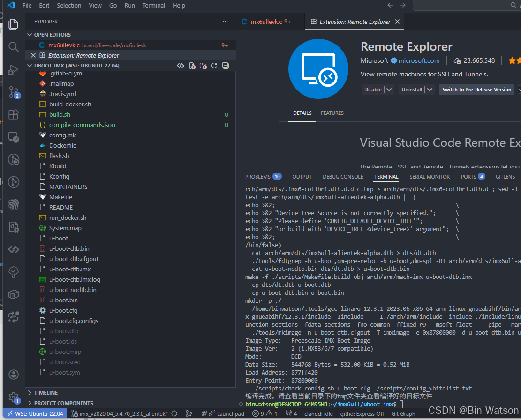Collapse the UBOOT-IMX folder section
The width and height of the screenshot is (521, 420).
coord(30,66)
